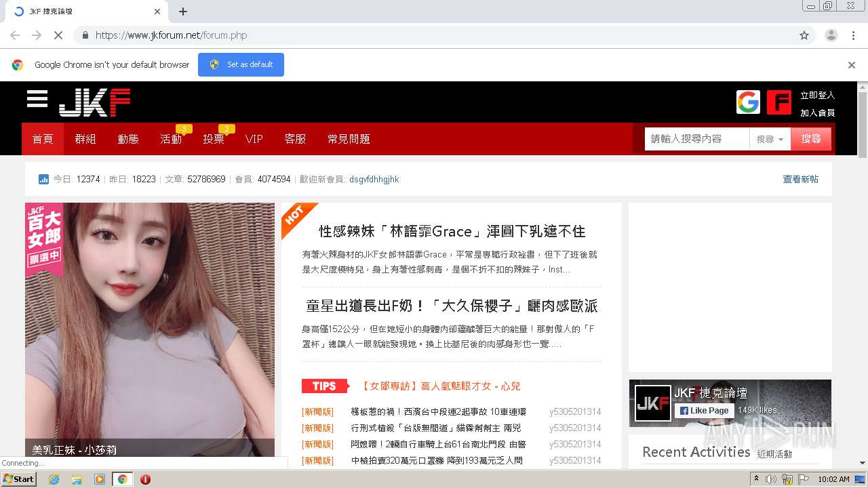Expand the 搜尋 search type dropdown
868x488 pixels.
pyautogui.click(x=770, y=139)
